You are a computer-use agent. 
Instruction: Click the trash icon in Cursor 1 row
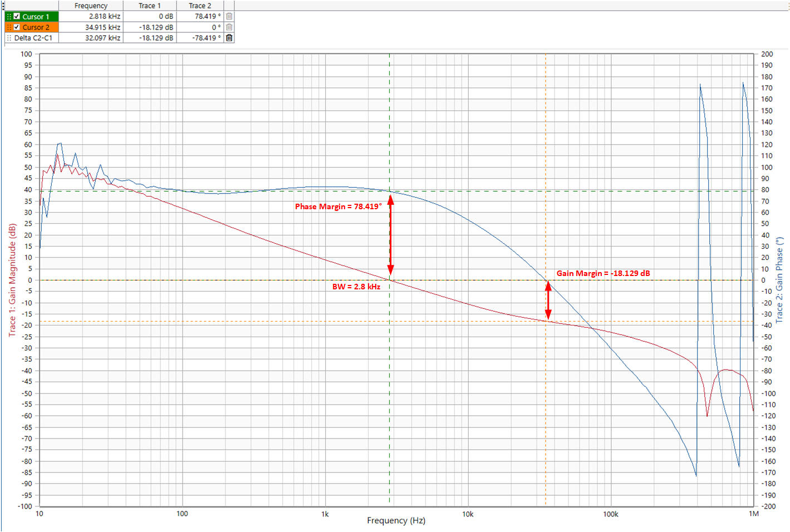pos(229,17)
